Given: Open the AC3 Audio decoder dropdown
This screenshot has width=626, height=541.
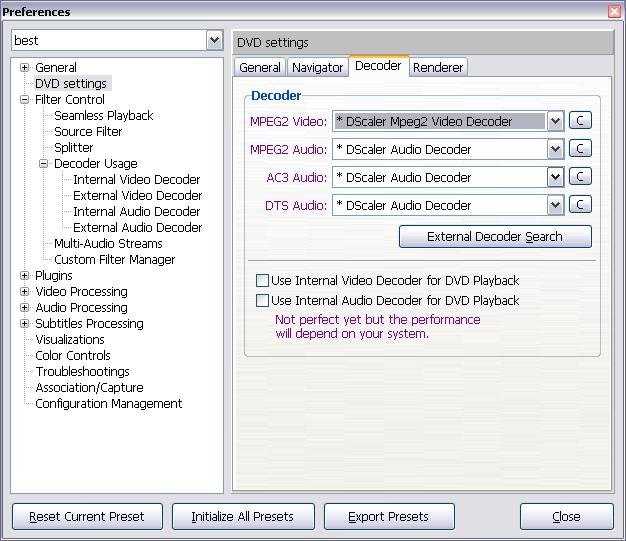Looking at the screenshot, I should [x=555, y=177].
